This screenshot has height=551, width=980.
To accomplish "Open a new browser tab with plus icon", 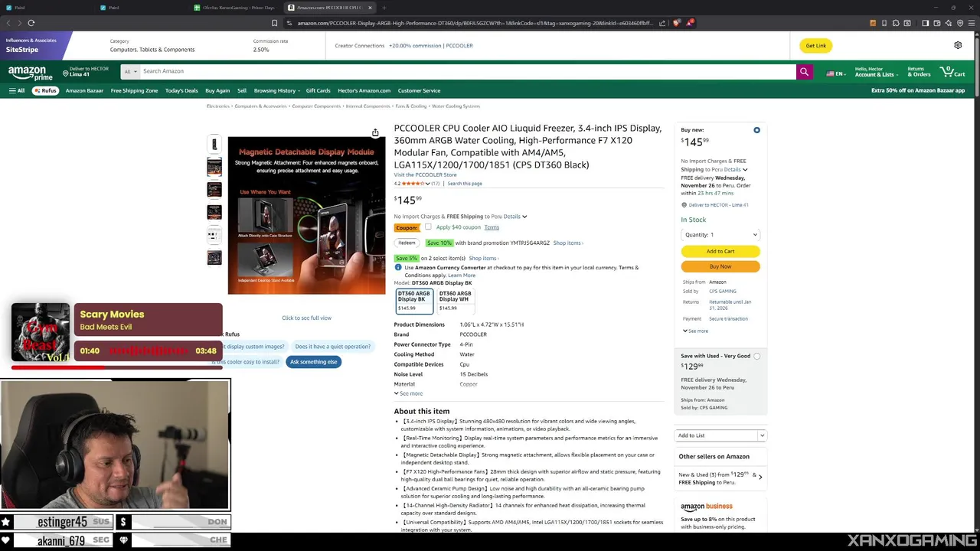I will click(x=383, y=8).
